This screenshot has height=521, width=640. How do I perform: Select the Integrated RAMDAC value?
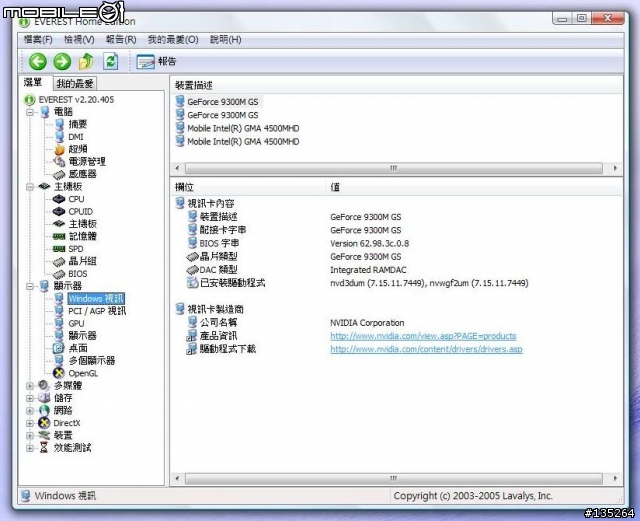pyautogui.click(x=368, y=270)
